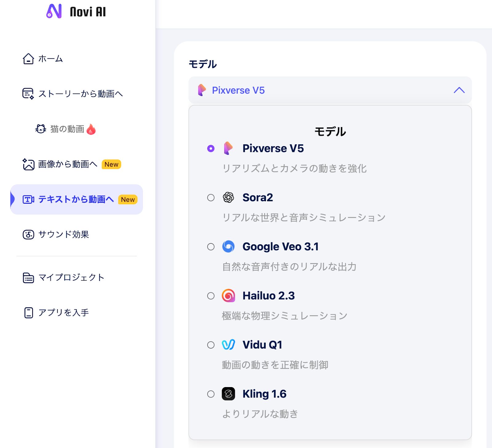Select the Sora2 radio button
492x448 pixels.
(x=211, y=198)
